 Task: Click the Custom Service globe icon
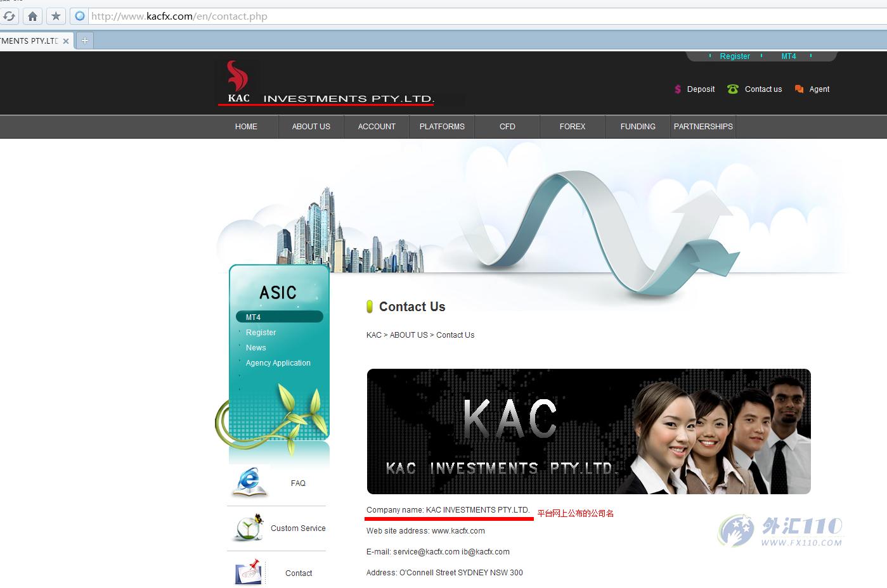[x=248, y=527]
